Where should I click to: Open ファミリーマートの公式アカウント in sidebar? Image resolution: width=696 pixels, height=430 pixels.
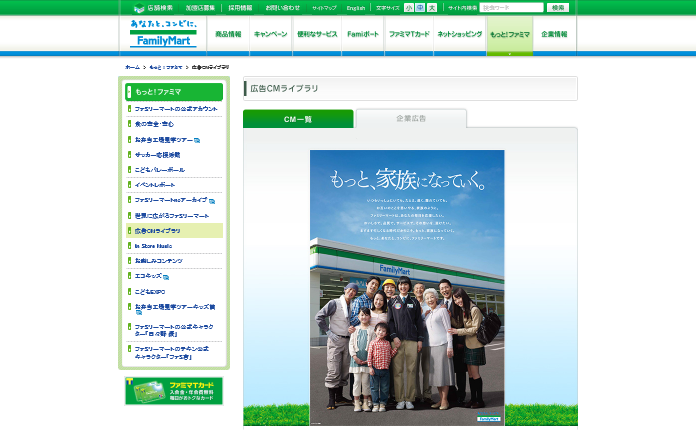tap(176, 109)
